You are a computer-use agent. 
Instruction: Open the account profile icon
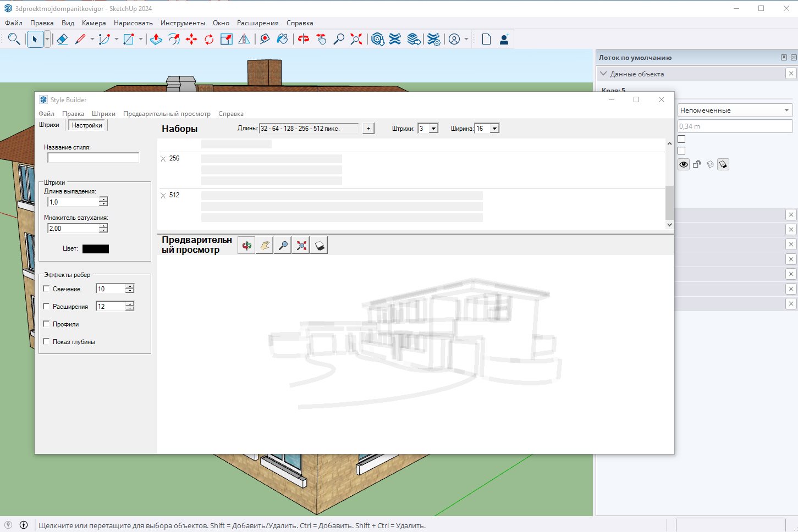pos(454,39)
